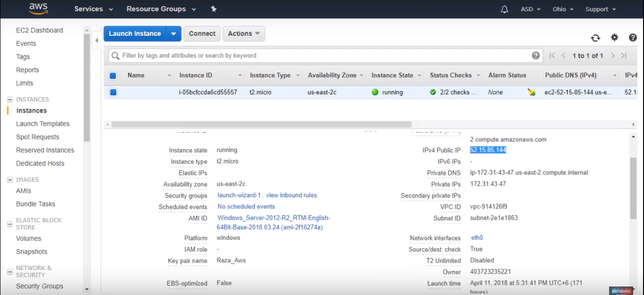Click the search filter help icon

[x=536, y=55]
